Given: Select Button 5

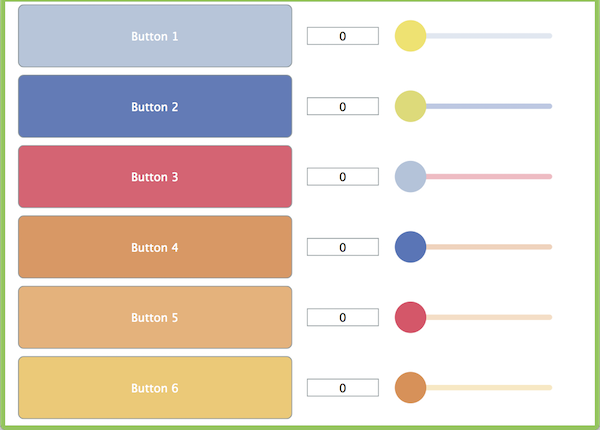Looking at the screenshot, I should 155,317.
